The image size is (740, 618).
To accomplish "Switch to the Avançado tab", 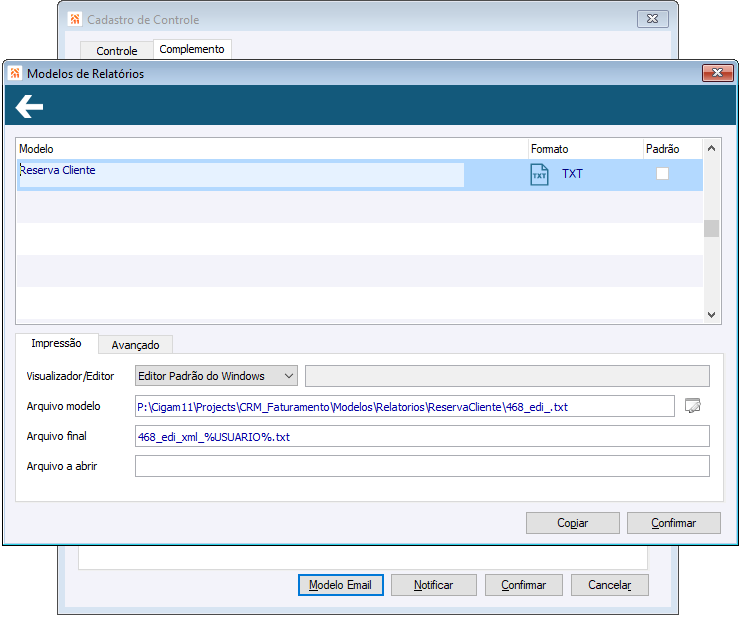I will 135,345.
